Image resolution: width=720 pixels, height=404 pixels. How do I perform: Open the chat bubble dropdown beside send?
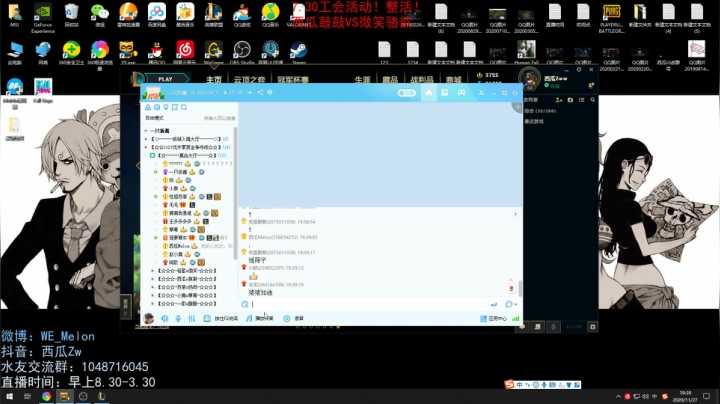(x=511, y=304)
